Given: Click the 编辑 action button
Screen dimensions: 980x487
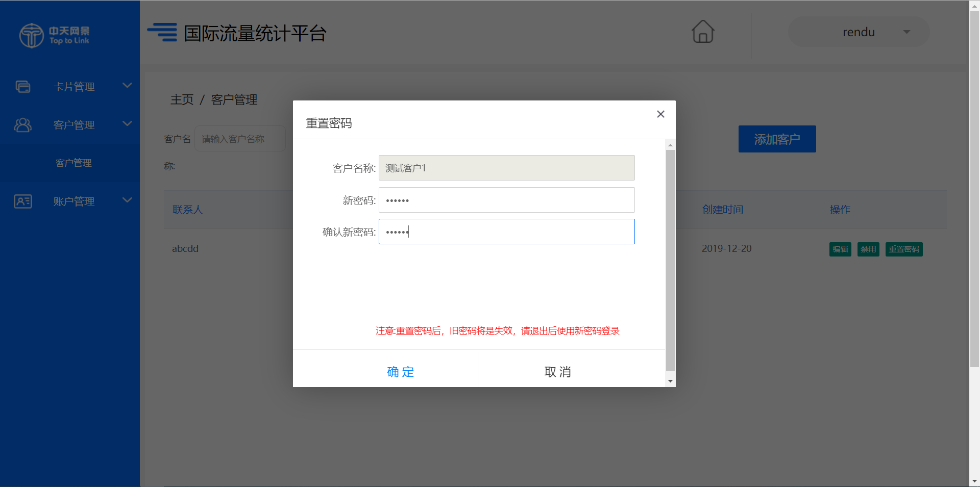Looking at the screenshot, I should tap(840, 249).
